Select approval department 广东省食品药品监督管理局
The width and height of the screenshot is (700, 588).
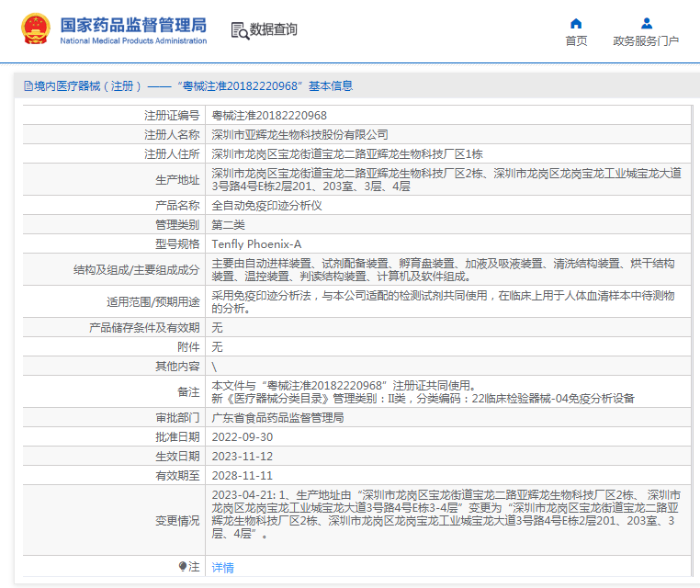click(277, 418)
